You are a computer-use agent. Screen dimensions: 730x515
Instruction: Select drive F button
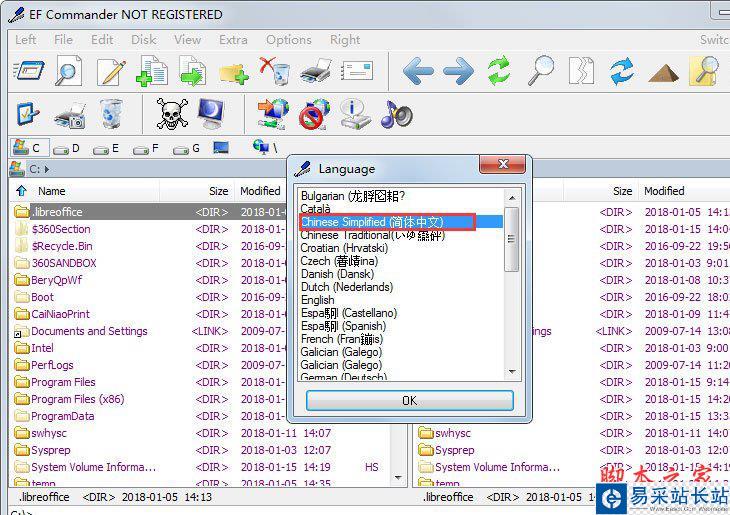[x=146, y=149]
